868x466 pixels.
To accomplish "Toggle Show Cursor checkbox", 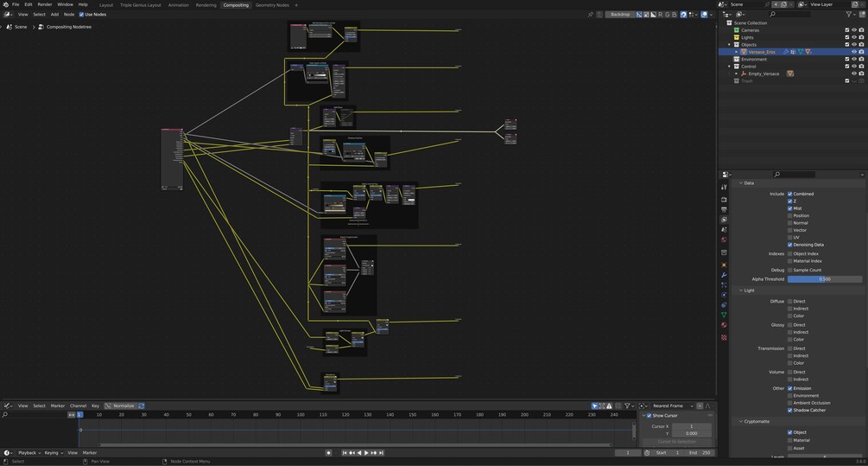I will (649, 416).
